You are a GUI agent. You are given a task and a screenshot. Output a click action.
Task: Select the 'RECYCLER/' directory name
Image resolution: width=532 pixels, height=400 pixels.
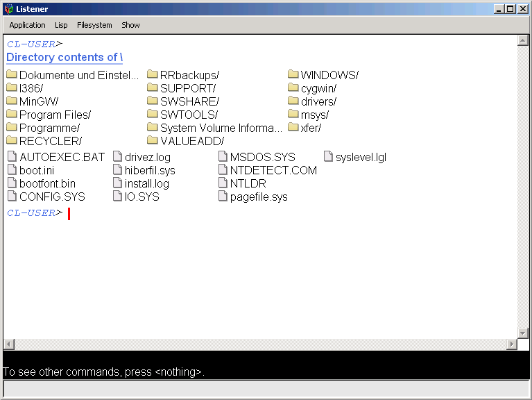coord(51,141)
